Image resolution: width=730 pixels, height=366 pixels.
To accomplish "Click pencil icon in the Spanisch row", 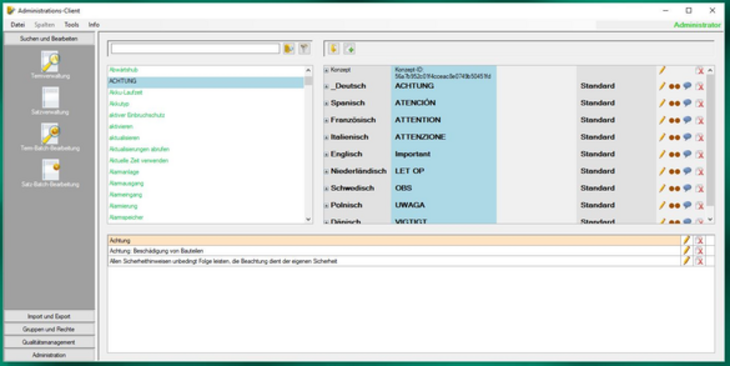I will [x=662, y=103].
